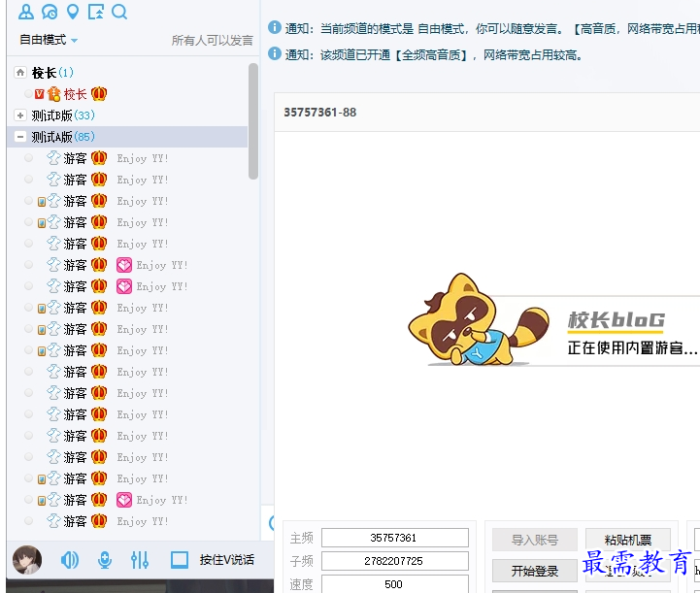Open the recent chat history icon
The width and height of the screenshot is (700, 593).
50,12
